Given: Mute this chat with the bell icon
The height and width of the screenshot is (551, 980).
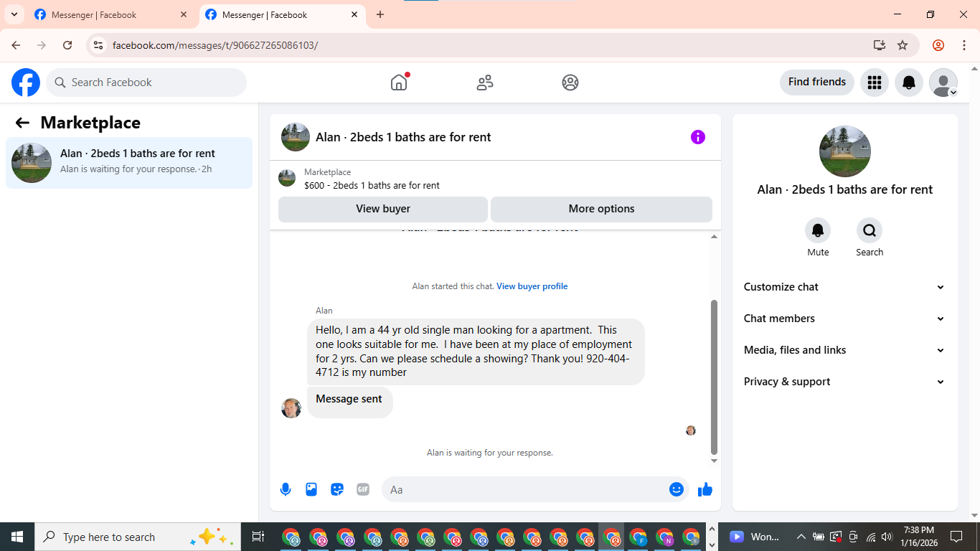Looking at the screenshot, I should [818, 230].
